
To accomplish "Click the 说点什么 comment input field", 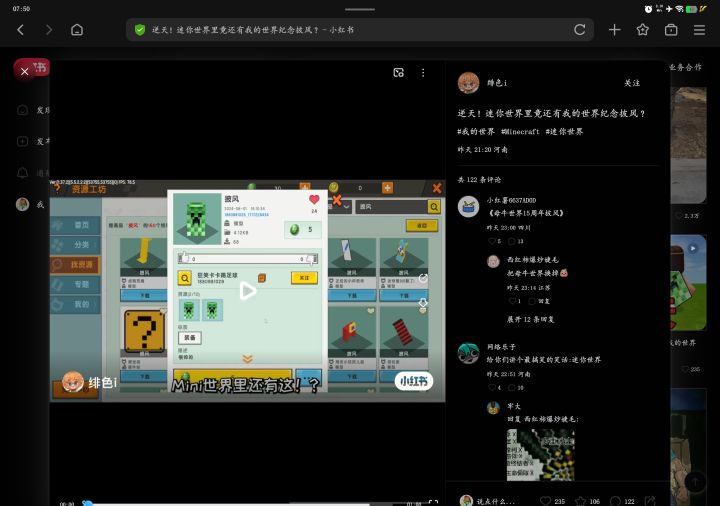I will [x=496, y=501].
